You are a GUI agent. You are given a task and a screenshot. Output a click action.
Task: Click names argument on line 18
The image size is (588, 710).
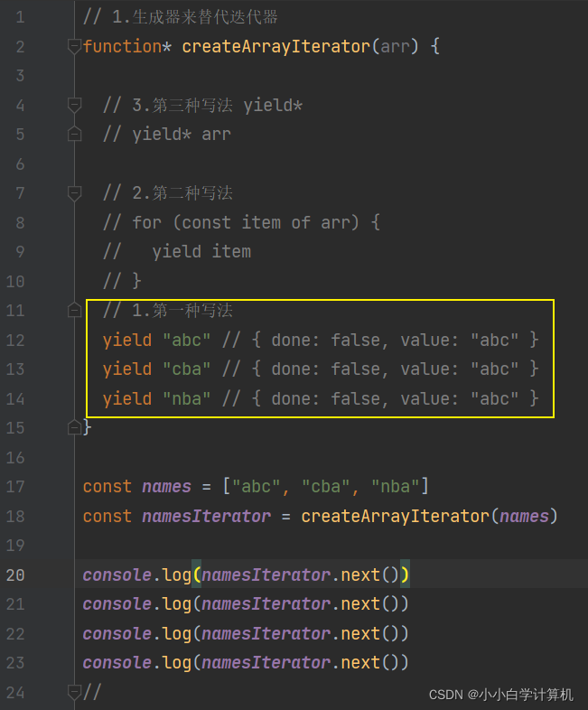pos(524,516)
